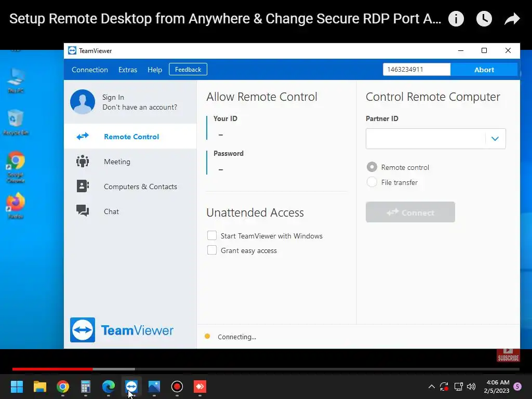This screenshot has height=399, width=532.
Task: Open File Explorer from taskbar
Action: 39,387
